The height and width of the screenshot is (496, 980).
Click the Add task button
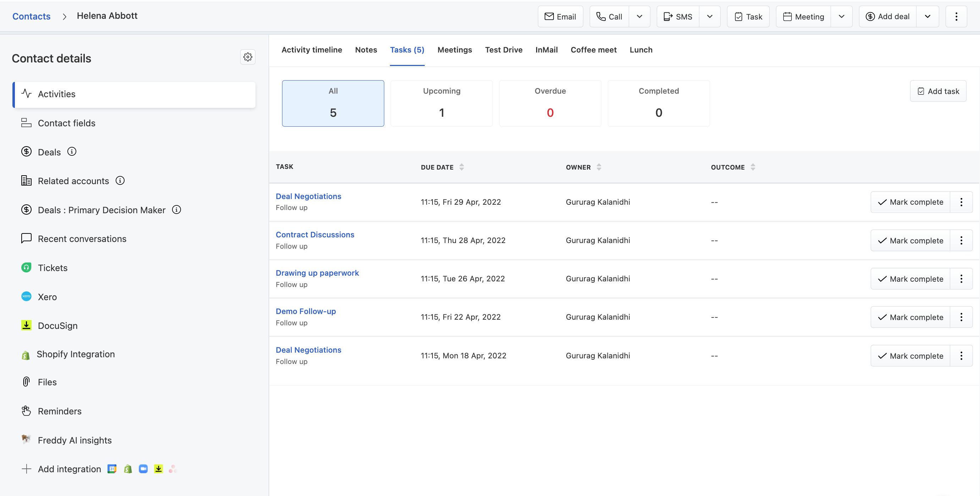[x=938, y=91]
